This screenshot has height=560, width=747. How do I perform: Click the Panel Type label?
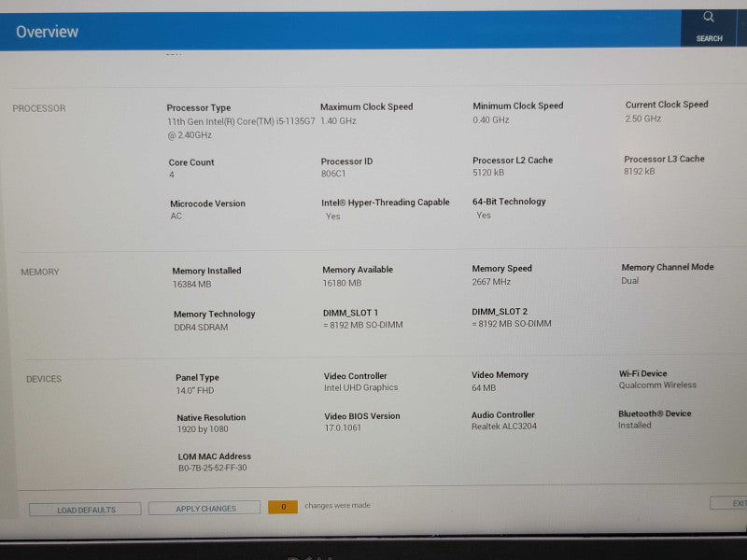pyautogui.click(x=197, y=378)
